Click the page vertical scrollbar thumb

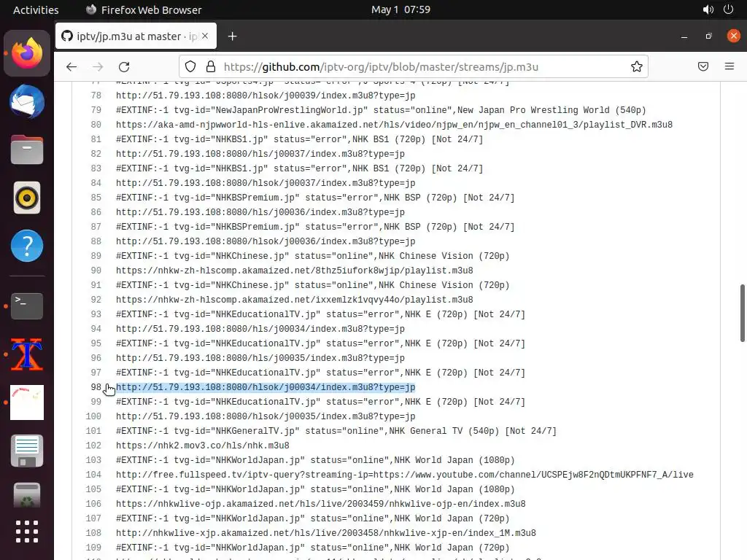[x=742, y=313]
